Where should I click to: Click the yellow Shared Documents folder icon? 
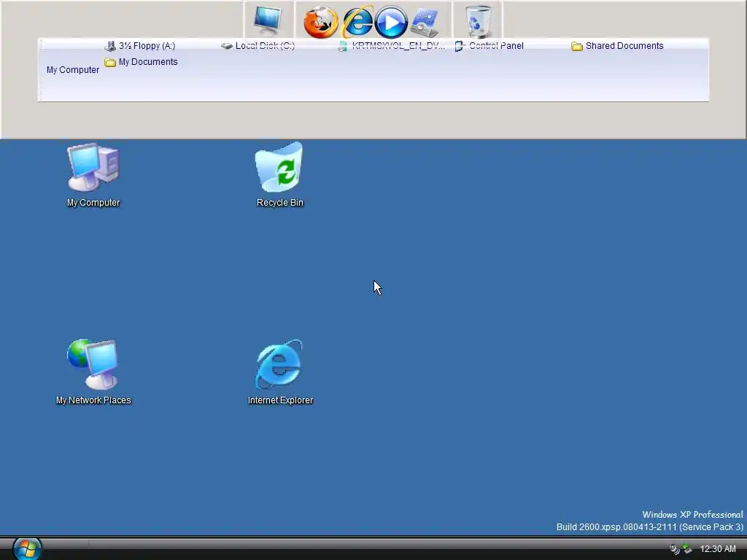[577, 46]
